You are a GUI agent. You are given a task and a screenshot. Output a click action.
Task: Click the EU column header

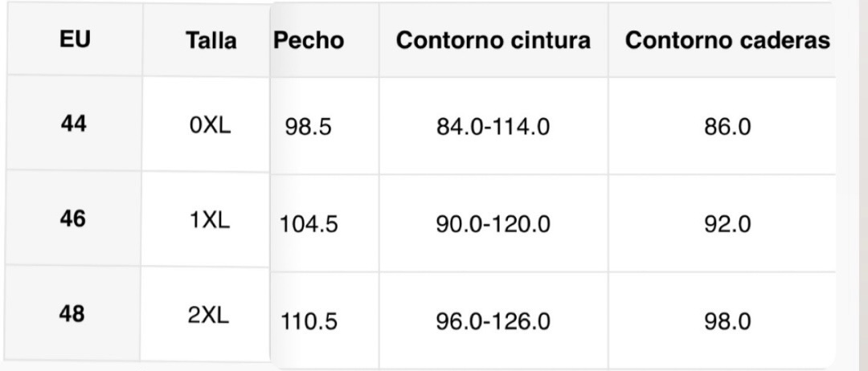[75, 39]
